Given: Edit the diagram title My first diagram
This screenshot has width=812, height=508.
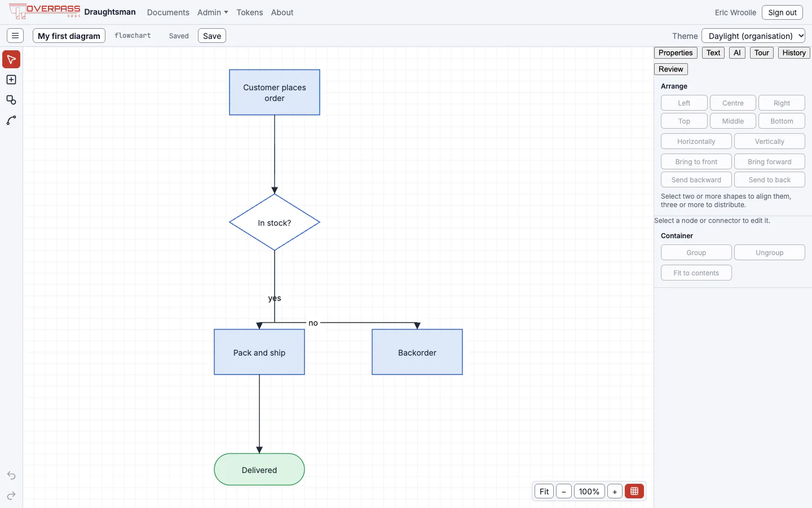Looking at the screenshot, I should click(x=69, y=36).
